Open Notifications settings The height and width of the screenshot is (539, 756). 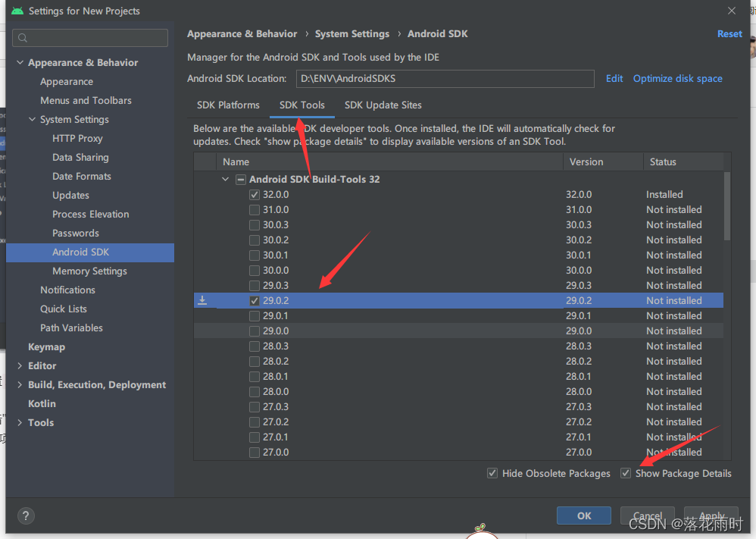coord(67,290)
